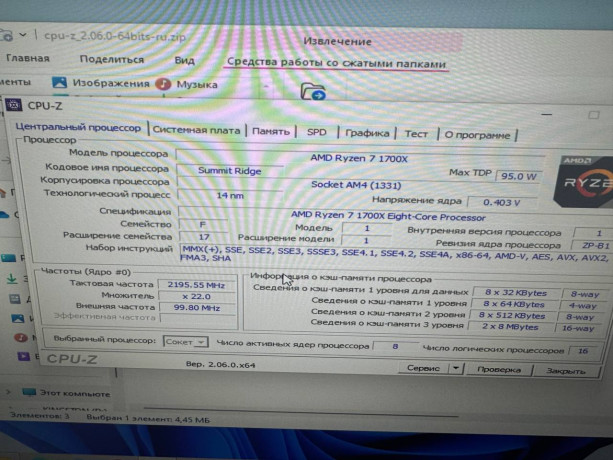Click the Изображения folder icon in Explorer

coord(59,82)
